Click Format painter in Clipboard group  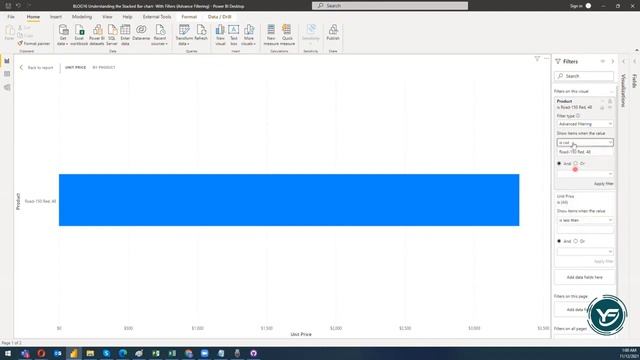pyautogui.click(x=33, y=43)
